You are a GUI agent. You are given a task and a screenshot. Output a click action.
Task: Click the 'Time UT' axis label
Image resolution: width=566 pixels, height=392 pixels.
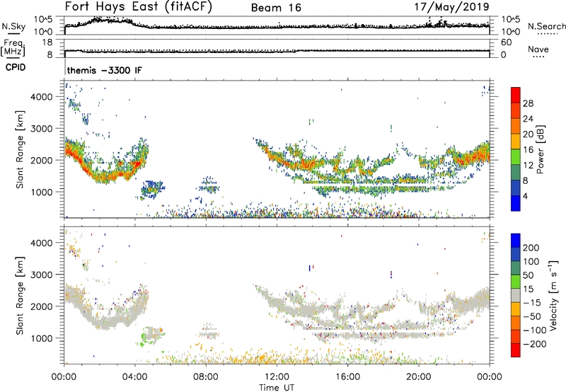point(277,387)
